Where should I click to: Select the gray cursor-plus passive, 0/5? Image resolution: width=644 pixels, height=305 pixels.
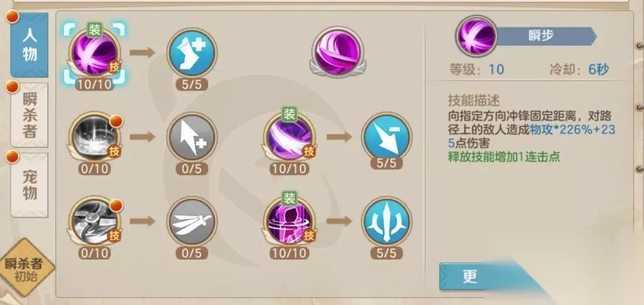pyautogui.click(x=192, y=137)
